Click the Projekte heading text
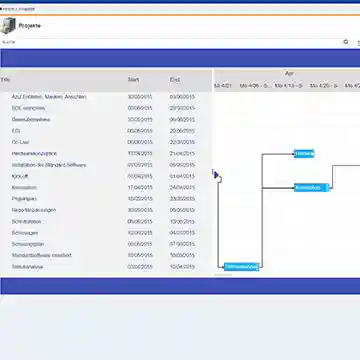The height and width of the screenshot is (360, 360). click(x=30, y=26)
